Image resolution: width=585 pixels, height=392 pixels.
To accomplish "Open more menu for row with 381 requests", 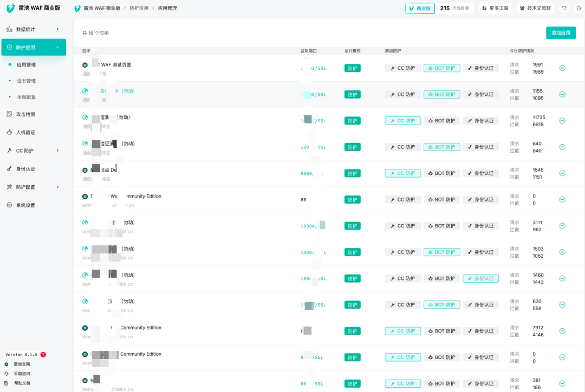I will [x=562, y=384].
